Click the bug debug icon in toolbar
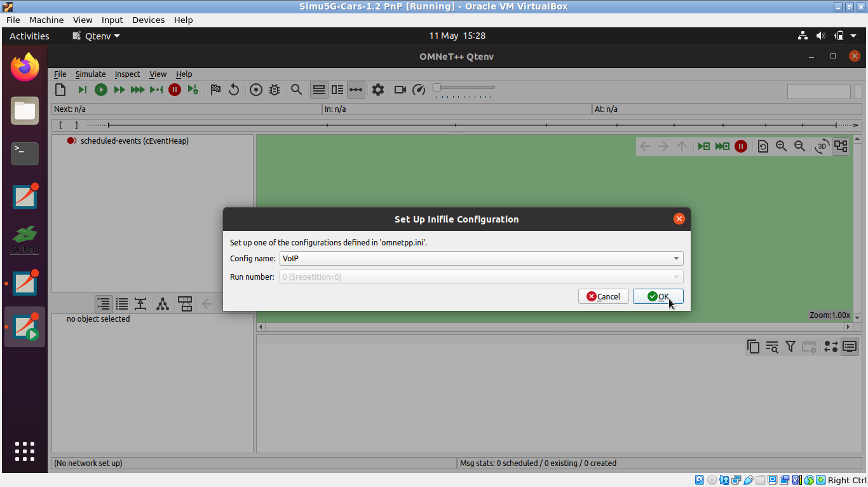 click(x=275, y=90)
